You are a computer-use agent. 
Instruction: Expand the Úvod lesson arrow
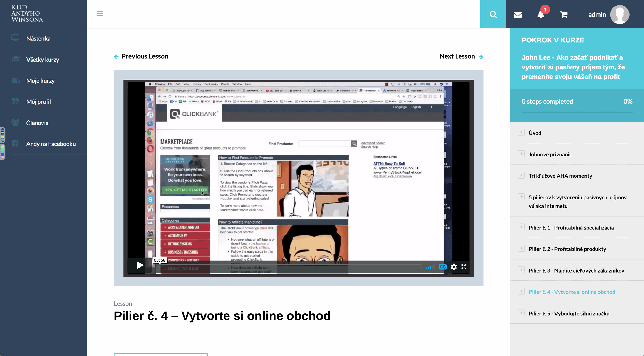point(521,132)
